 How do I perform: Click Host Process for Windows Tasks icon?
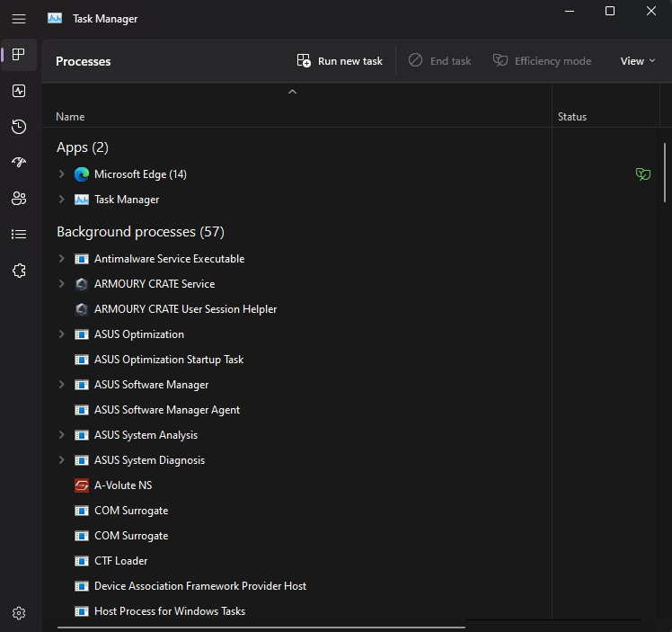pyautogui.click(x=82, y=611)
